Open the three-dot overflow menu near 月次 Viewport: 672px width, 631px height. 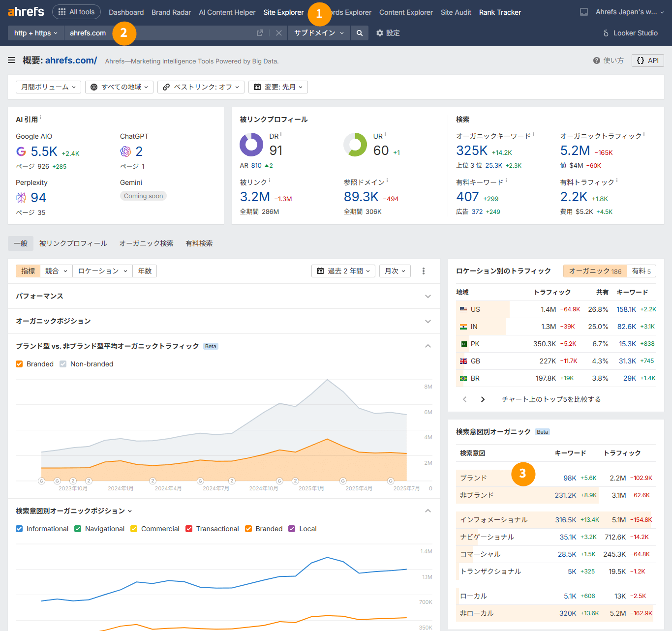point(423,270)
